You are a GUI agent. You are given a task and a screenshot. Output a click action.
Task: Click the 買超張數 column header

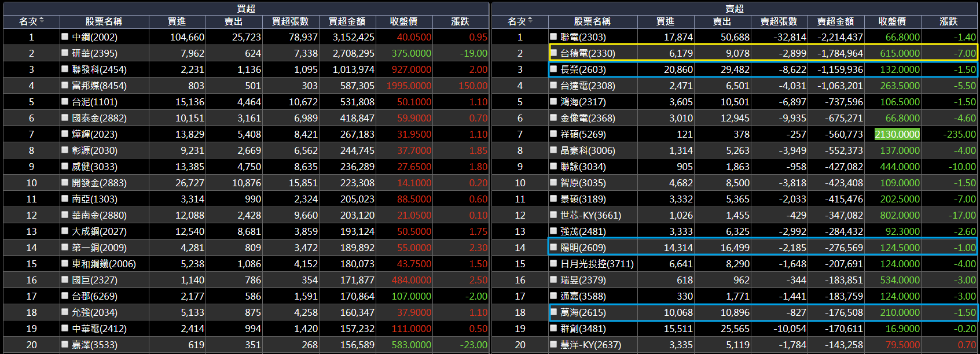(291, 21)
